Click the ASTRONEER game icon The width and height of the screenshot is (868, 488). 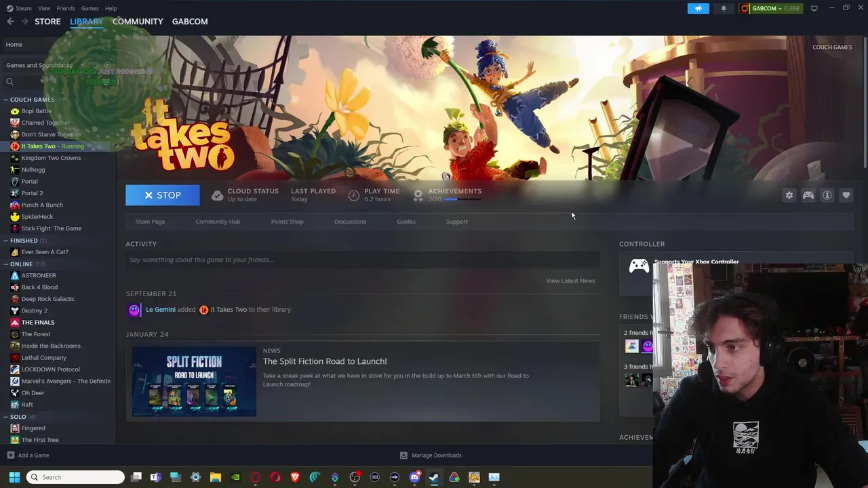point(15,275)
